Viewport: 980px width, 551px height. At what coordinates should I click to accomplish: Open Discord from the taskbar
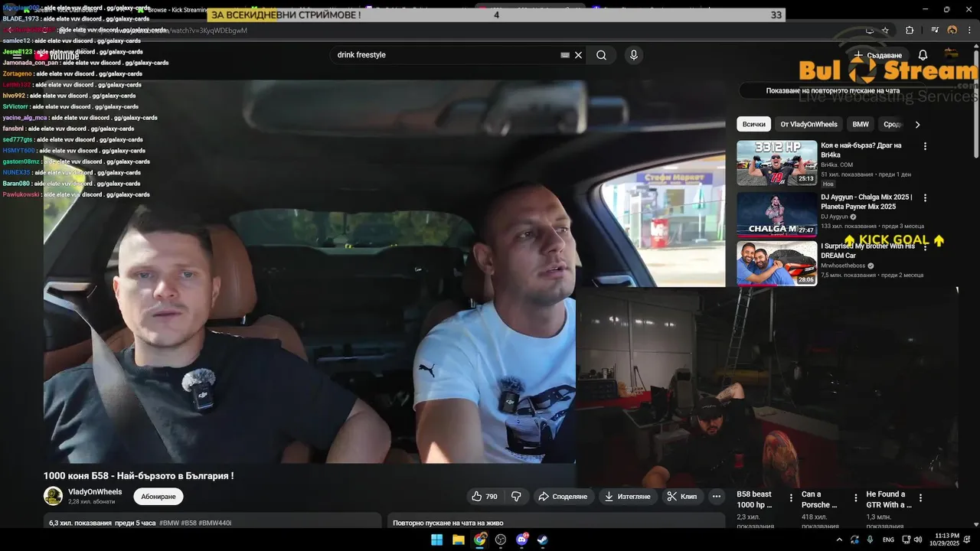click(522, 540)
